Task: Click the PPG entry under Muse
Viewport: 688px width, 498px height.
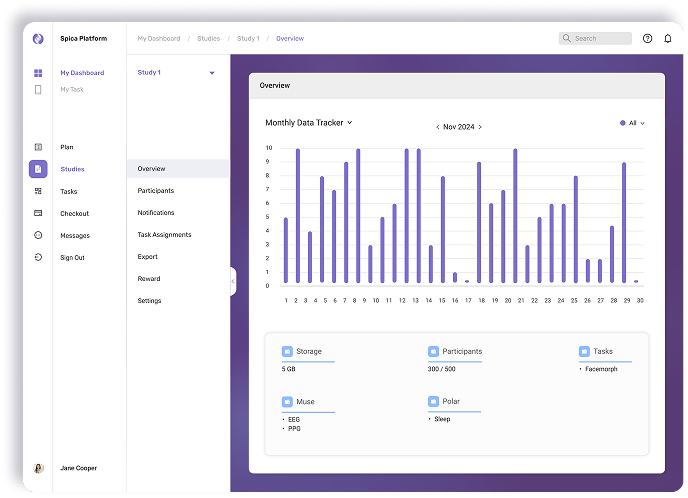Action: (294, 429)
